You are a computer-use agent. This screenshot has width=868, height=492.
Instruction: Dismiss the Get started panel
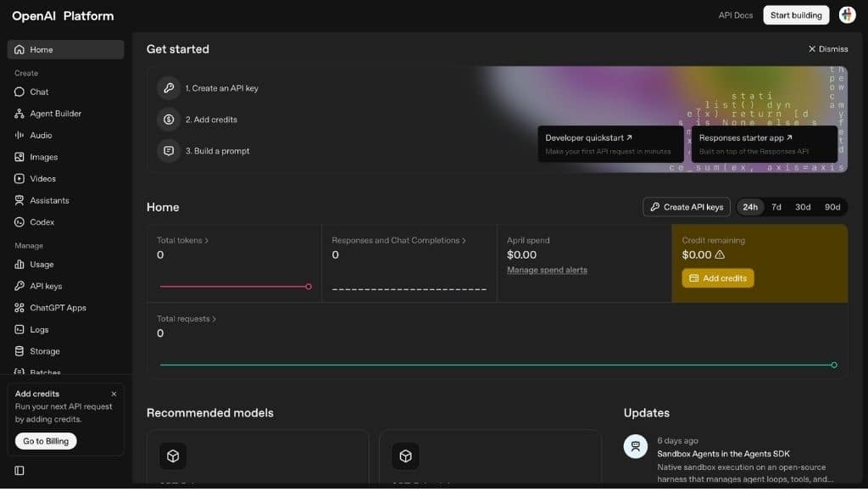point(827,48)
